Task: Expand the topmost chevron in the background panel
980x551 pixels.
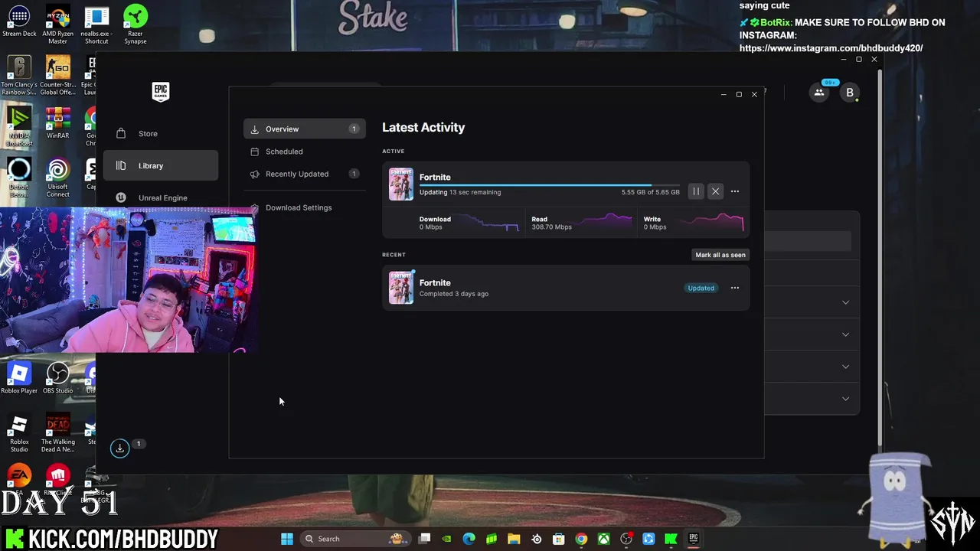Action: tap(845, 302)
